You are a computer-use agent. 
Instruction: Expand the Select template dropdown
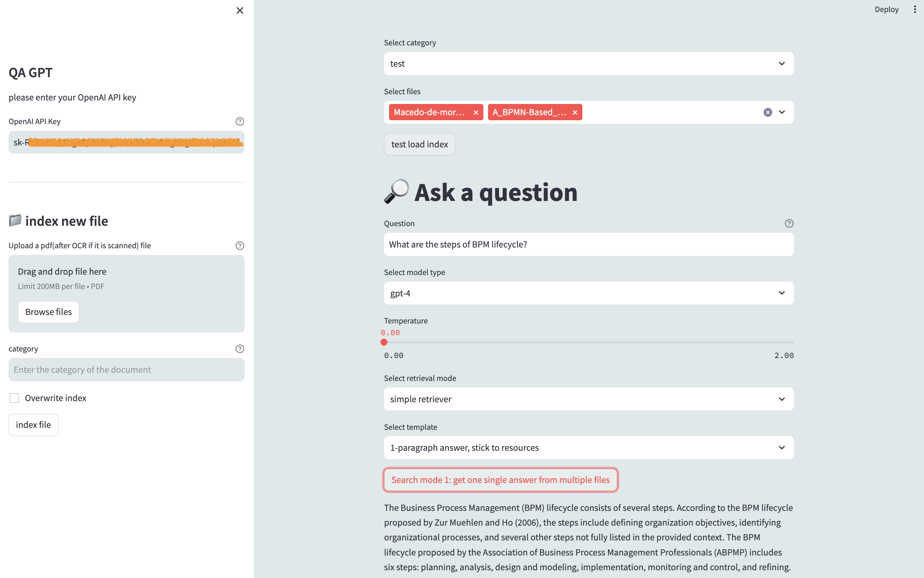589,448
